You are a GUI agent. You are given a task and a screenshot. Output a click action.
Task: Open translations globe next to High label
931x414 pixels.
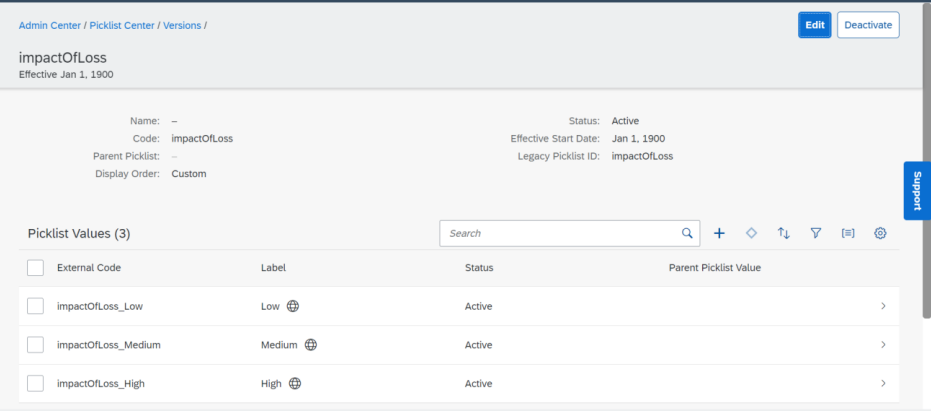tap(295, 384)
